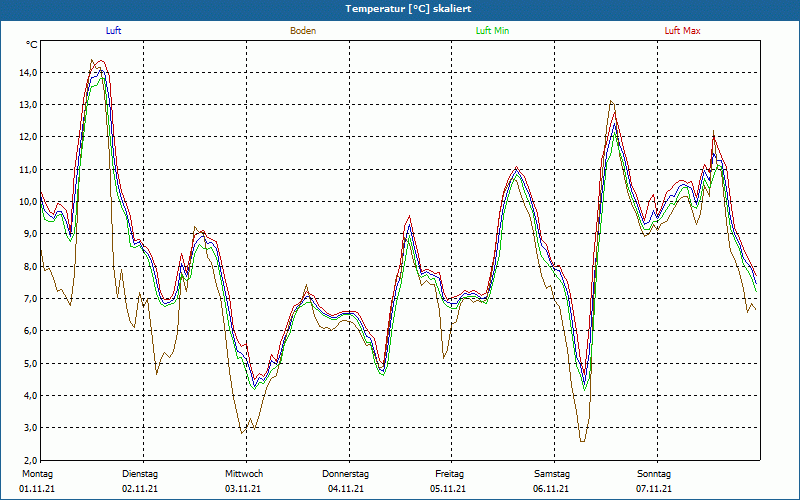The image size is (800, 500).
Task: Click the 8,0 y-axis value
Action: click(31, 266)
